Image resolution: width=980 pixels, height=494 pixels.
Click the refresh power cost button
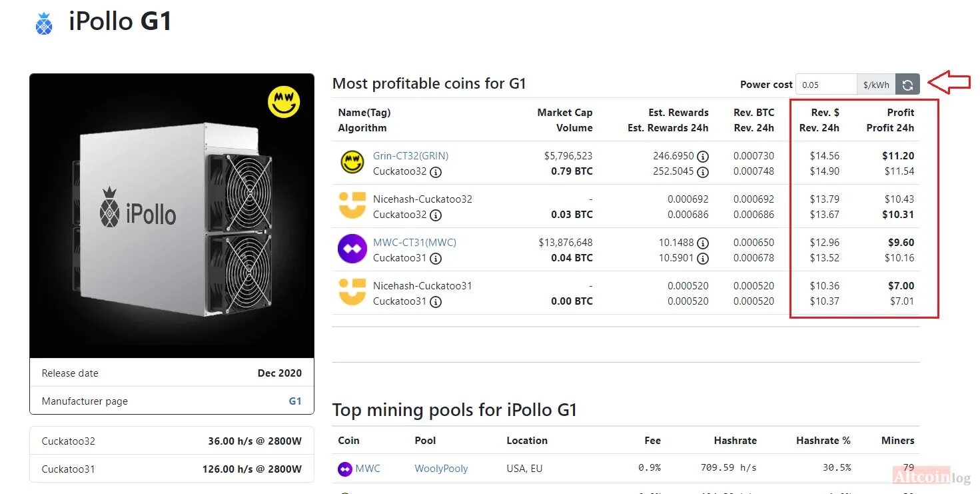(907, 85)
